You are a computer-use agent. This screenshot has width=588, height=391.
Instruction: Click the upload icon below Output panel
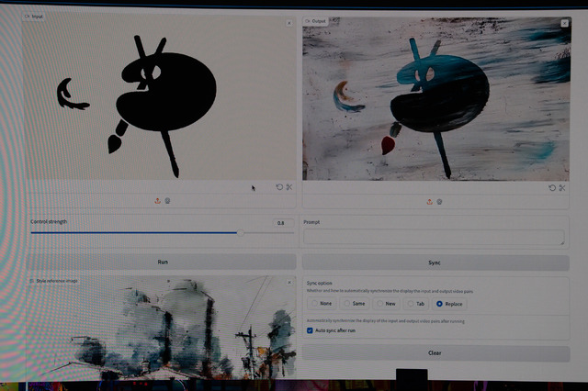click(x=429, y=202)
